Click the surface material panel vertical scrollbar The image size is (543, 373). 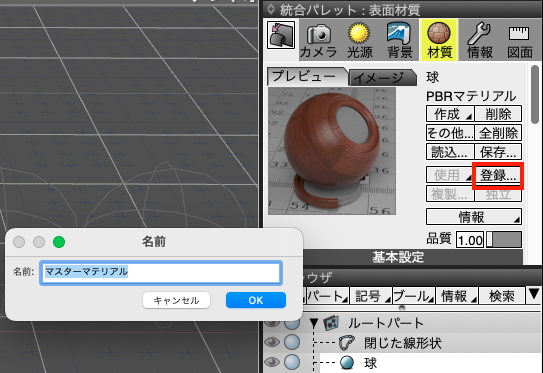tap(535, 94)
